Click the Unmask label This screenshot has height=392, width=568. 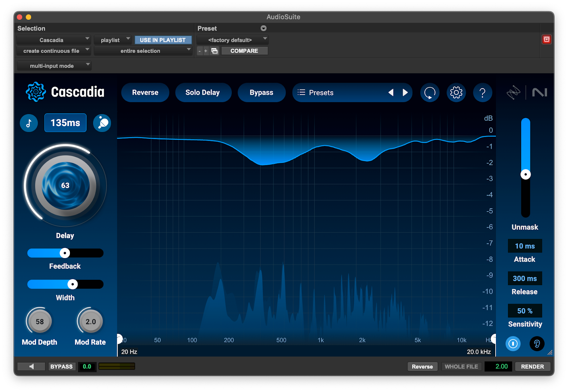525,227
